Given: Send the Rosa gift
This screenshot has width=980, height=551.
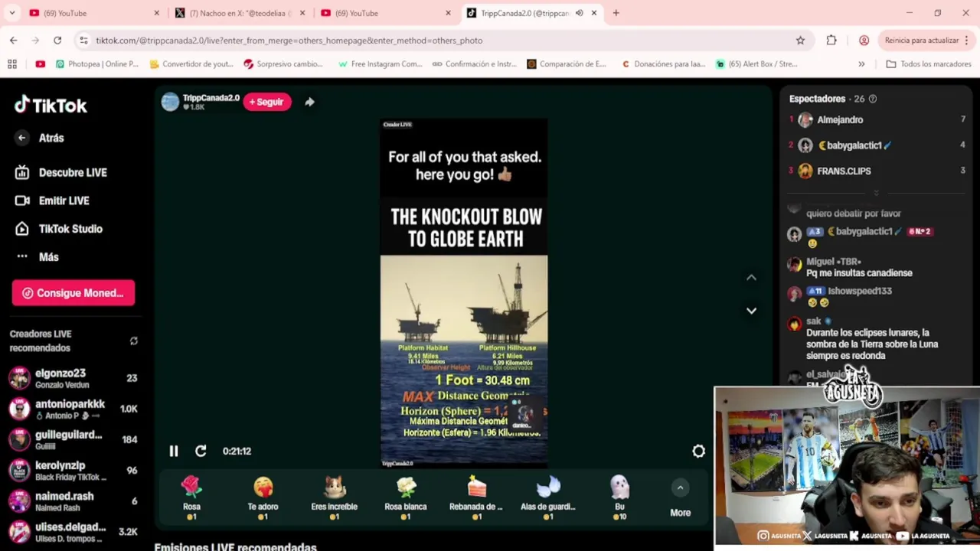Looking at the screenshot, I should [191, 498].
